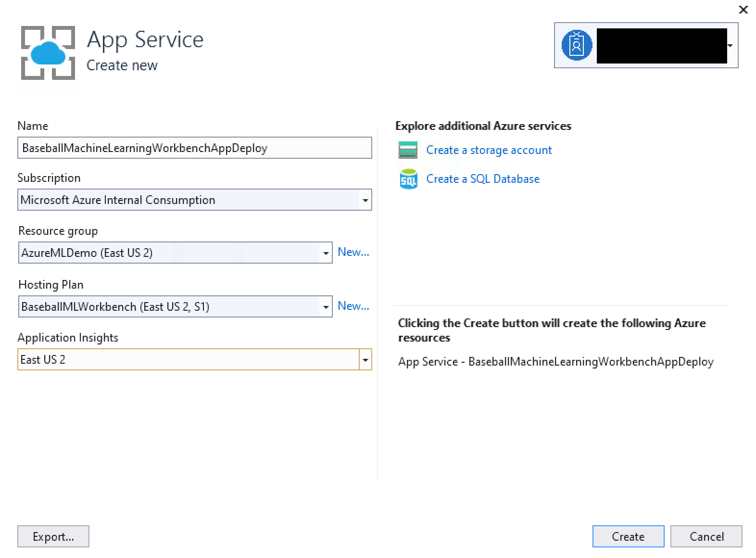Click the Cancel button
Viewport: 756px width, 558px height.
[x=706, y=536]
